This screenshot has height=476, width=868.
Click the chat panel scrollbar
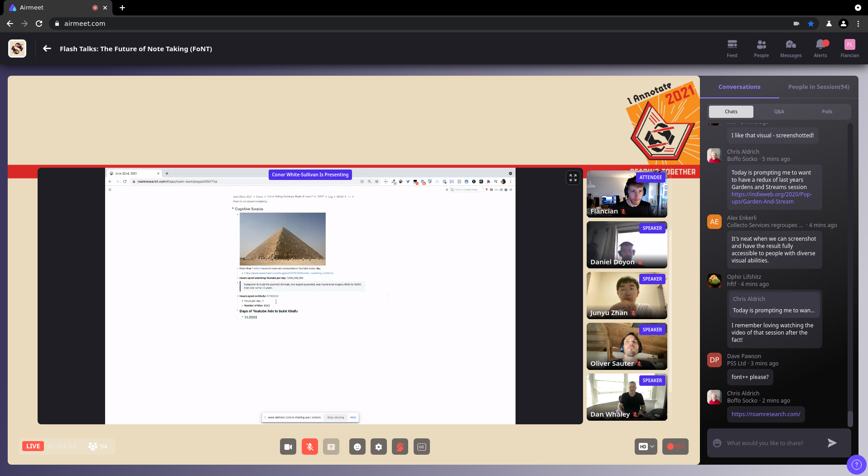(x=850, y=419)
